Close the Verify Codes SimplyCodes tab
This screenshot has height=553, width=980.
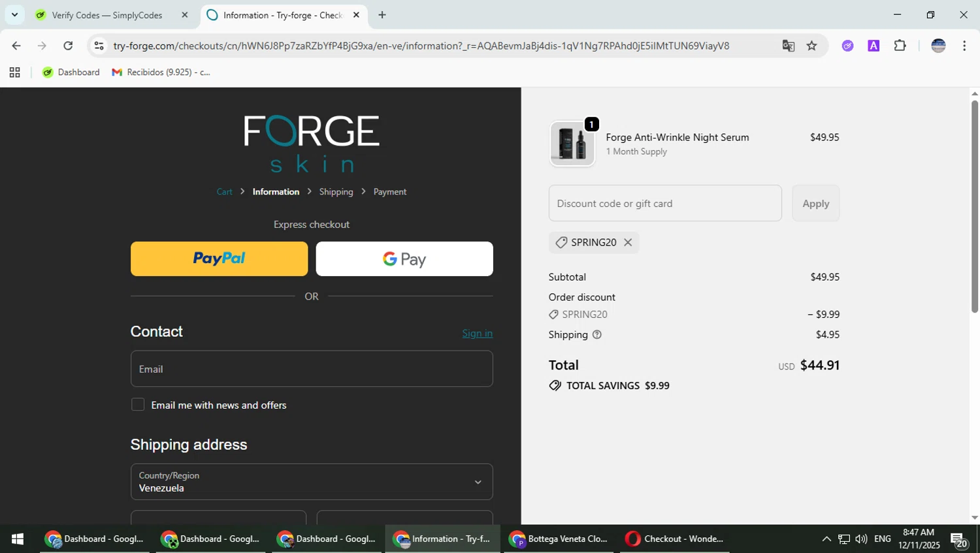pos(184,15)
